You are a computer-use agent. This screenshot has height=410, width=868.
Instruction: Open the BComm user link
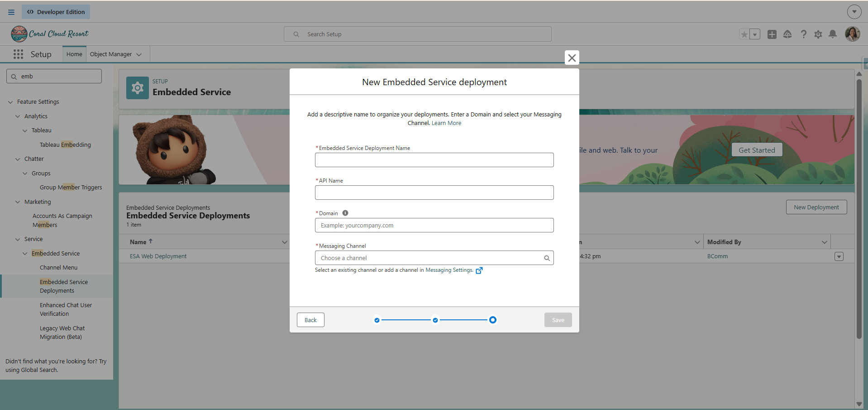(717, 256)
